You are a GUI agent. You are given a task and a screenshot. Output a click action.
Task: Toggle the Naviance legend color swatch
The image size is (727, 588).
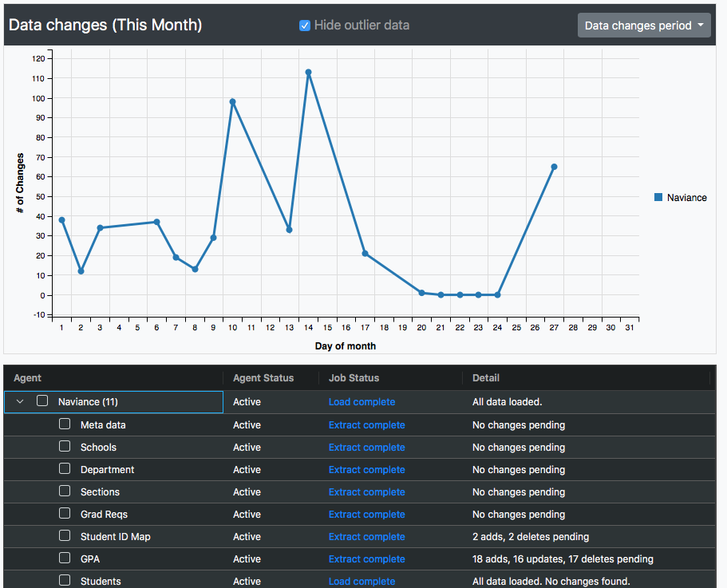[x=658, y=198]
